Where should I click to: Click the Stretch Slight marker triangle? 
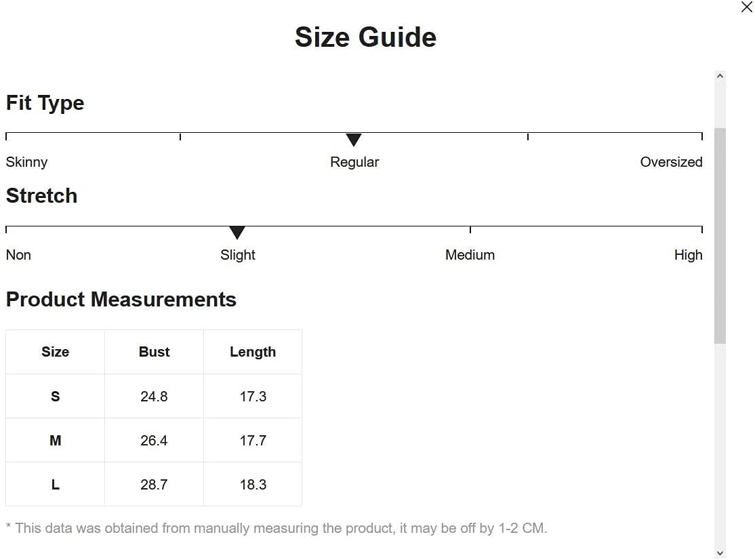(237, 233)
